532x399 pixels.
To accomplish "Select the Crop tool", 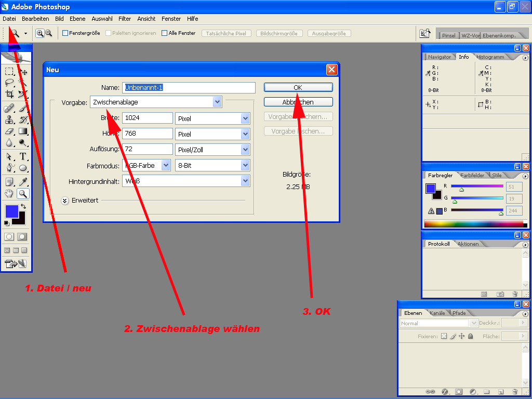I will coord(9,94).
